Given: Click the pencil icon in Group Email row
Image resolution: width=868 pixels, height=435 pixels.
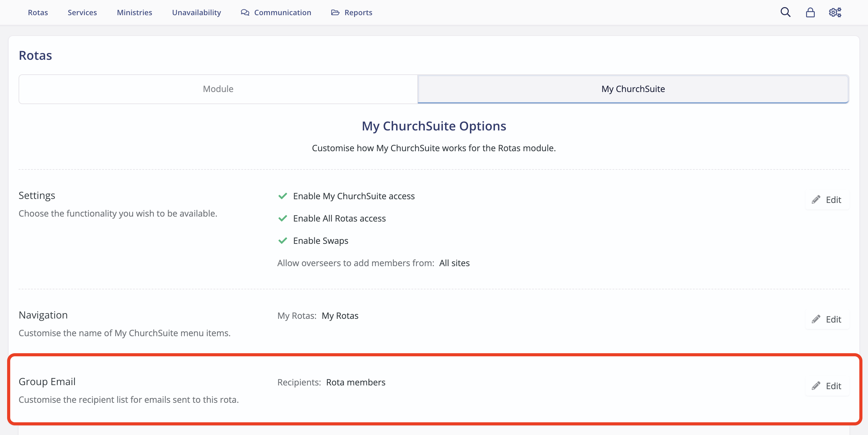Looking at the screenshot, I should coord(816,386).
